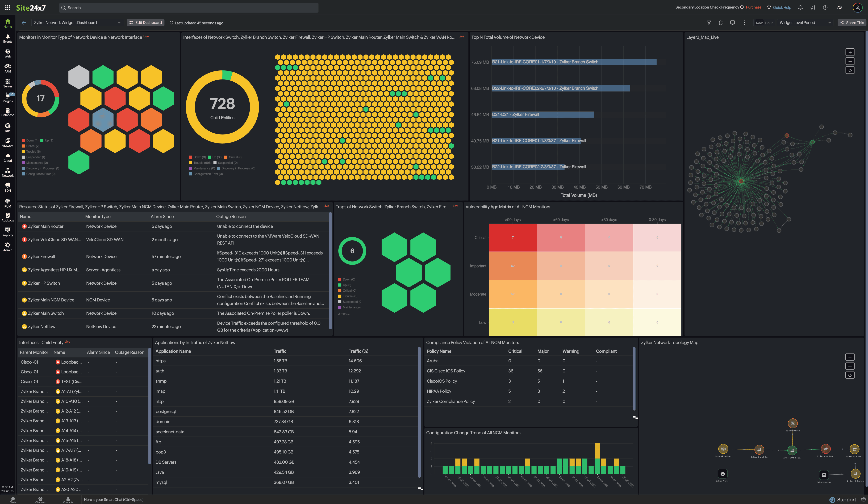
Task: Click the Quick Help icon
Action: (769, 7)
